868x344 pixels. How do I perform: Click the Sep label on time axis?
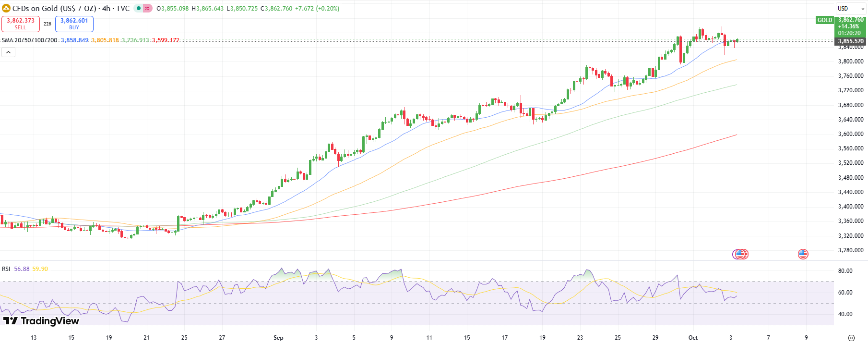(x=278, y=338)
